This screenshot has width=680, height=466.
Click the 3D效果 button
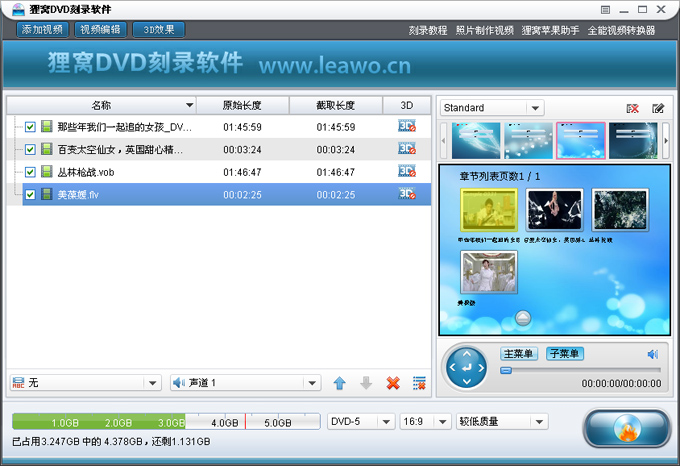tap(159, 29)
